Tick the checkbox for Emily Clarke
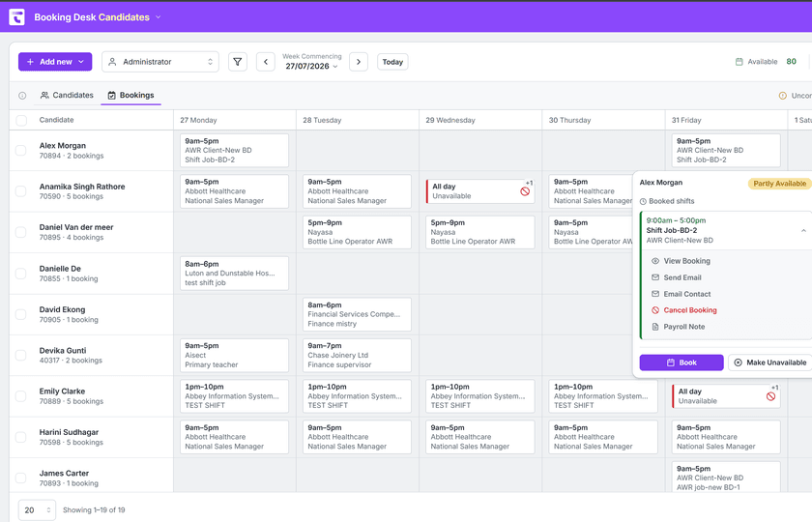The width and height of the screenshot is (812, 522). point(20,396)
